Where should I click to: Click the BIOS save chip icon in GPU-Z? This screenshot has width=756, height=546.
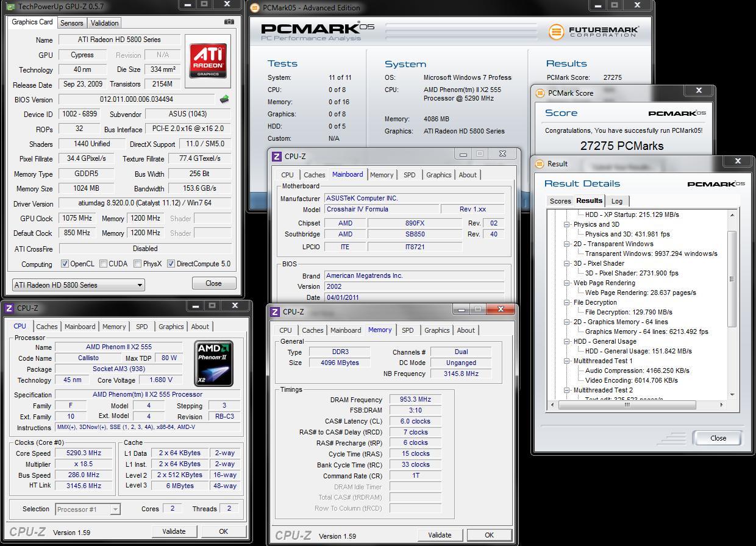[x=224, y=99]
